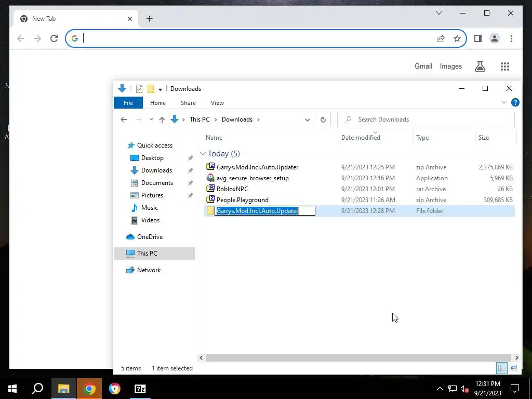Go up one folder level
This screenshot has height=399, width=532.
[x=162, y=119]
